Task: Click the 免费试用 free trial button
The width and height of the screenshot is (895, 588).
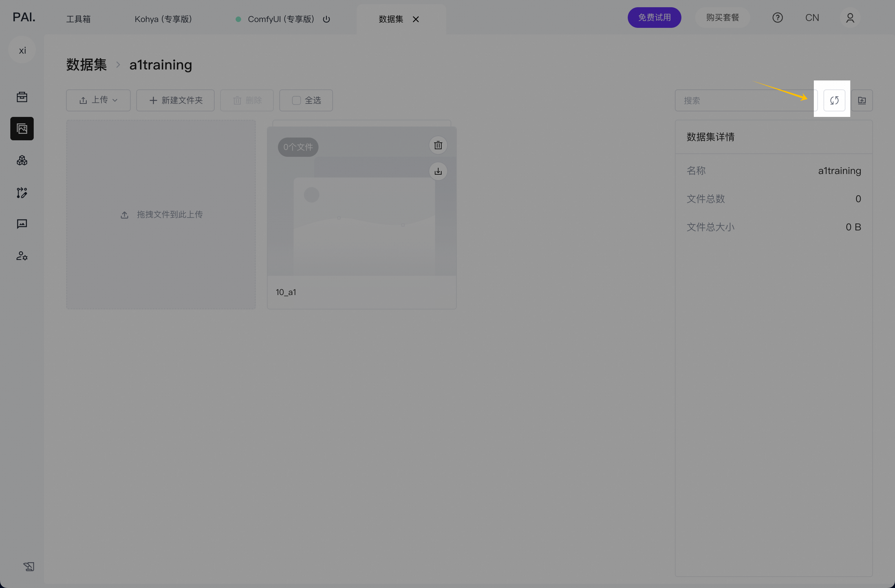Action: pos(654,18)
